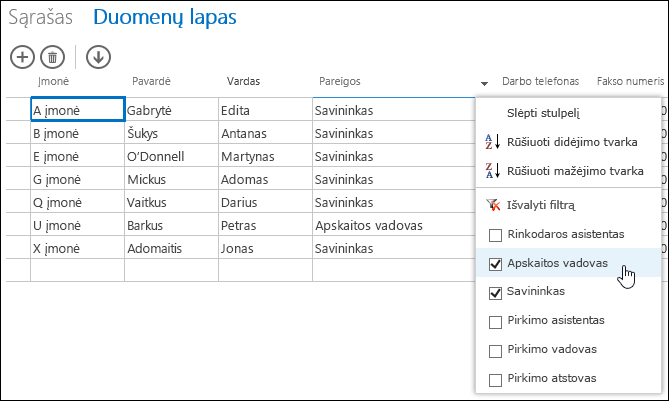
Task: Select the O'Donnell surname cell
Action: [172, 155]
